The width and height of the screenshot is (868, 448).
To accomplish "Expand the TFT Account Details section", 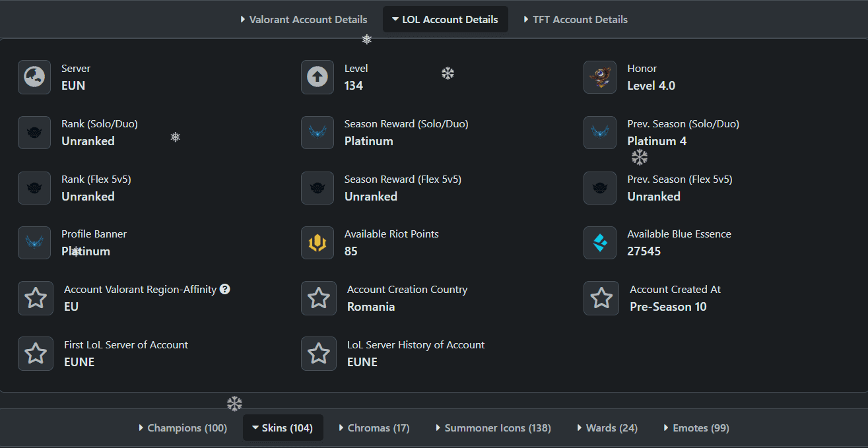I will pos(575,19).
